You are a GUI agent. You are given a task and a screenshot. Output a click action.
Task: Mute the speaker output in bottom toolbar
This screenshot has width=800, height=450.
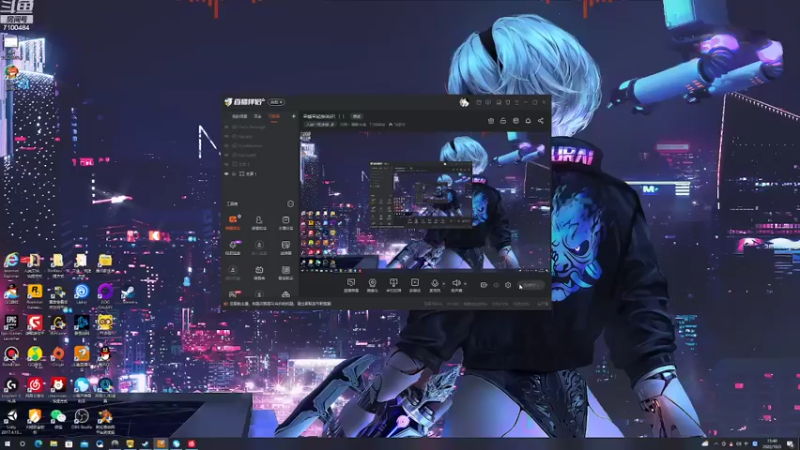456,285
